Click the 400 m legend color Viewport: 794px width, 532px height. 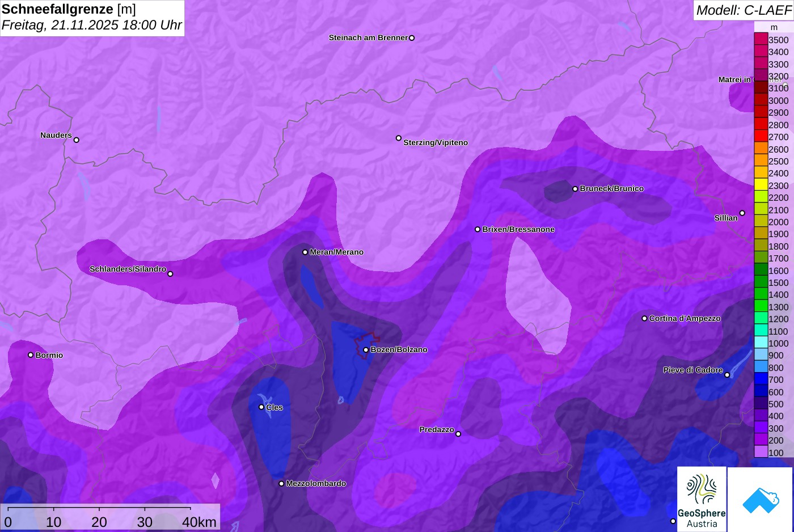(x=761, y=416)
